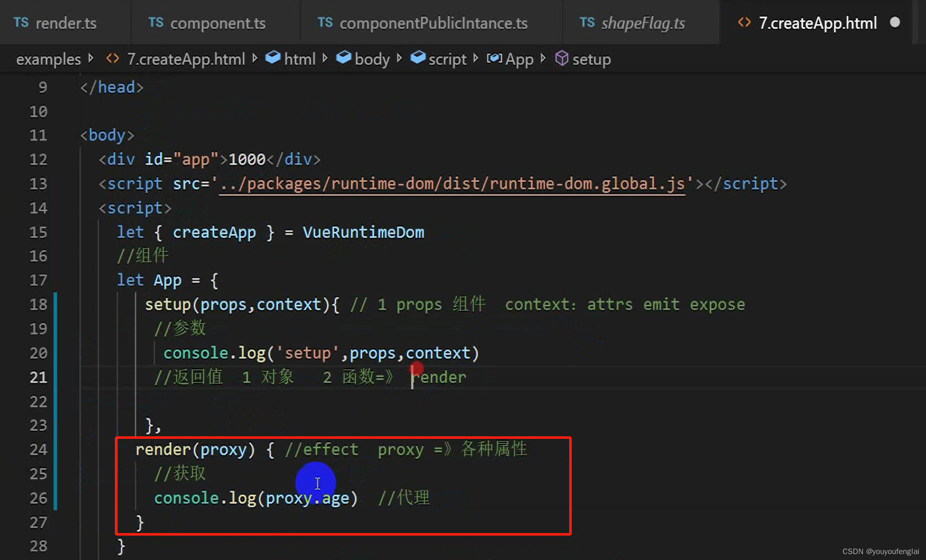
Task: Click the word 'render' in line 21 comment
Action: pyautogui.click(x=439, y=377)
